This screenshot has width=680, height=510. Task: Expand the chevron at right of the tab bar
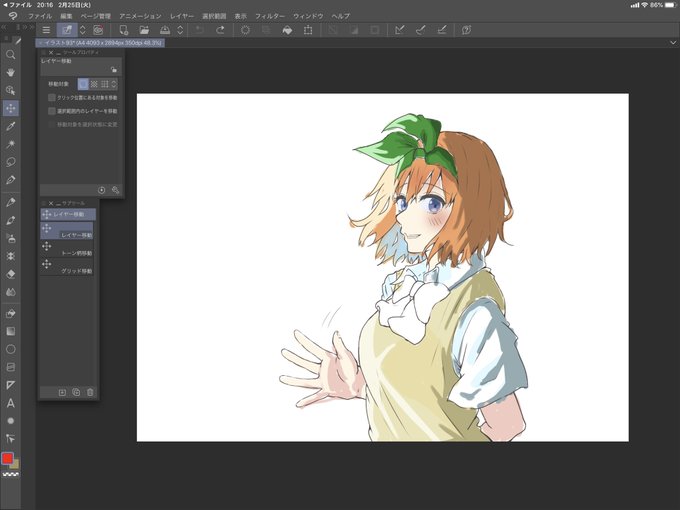pos(673,43)
